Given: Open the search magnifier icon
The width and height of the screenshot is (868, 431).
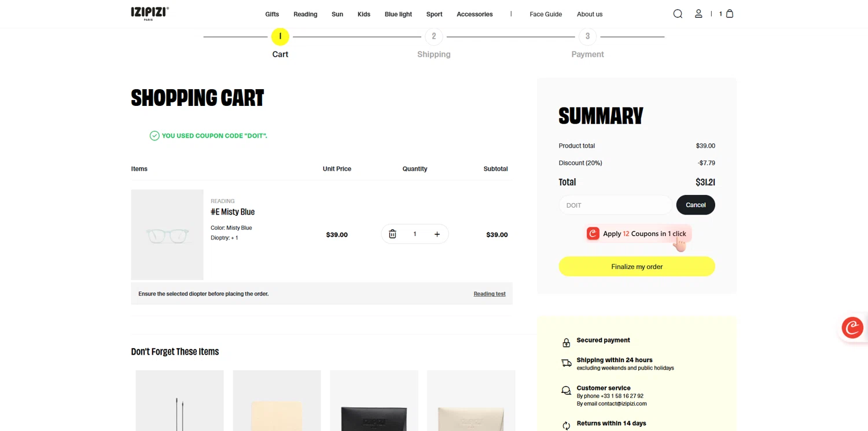Looking at the screenshot, I should [678, 14].
